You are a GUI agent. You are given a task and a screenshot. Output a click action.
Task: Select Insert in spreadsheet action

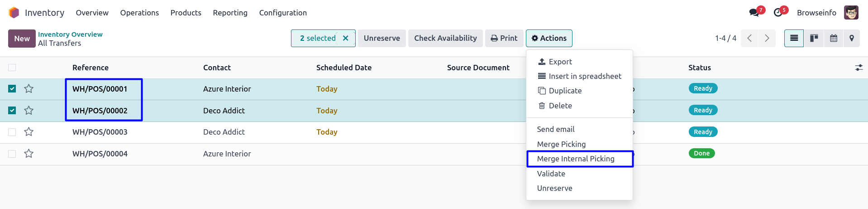[x=585, y=76]
